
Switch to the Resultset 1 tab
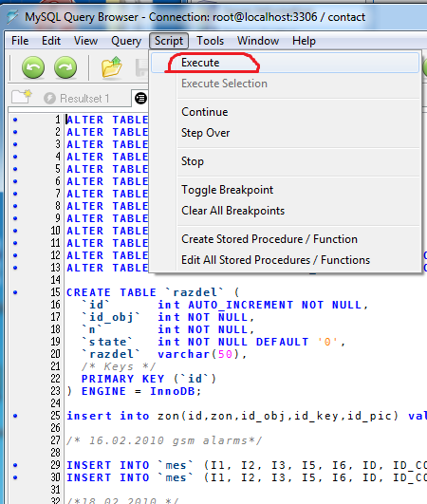click(77, 99)
